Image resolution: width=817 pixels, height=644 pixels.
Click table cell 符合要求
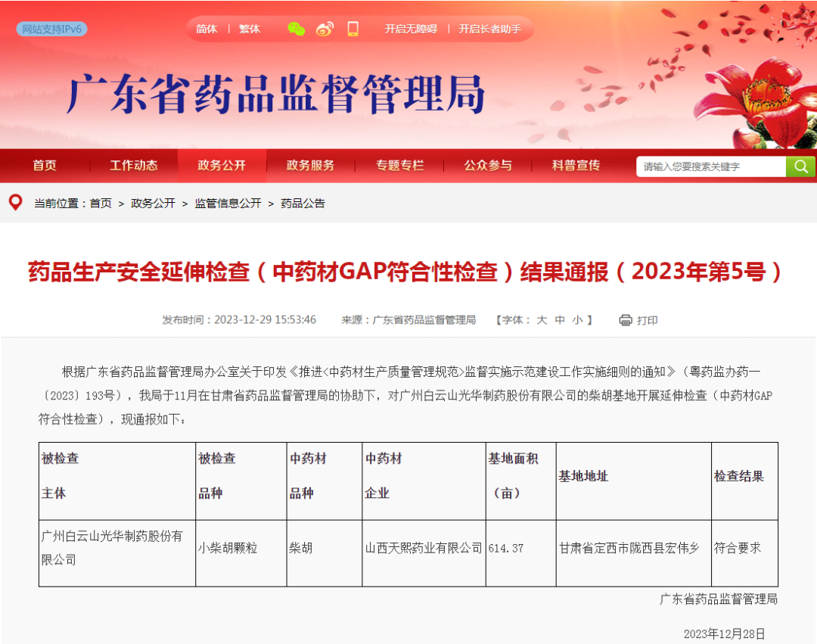click(744, 553)
